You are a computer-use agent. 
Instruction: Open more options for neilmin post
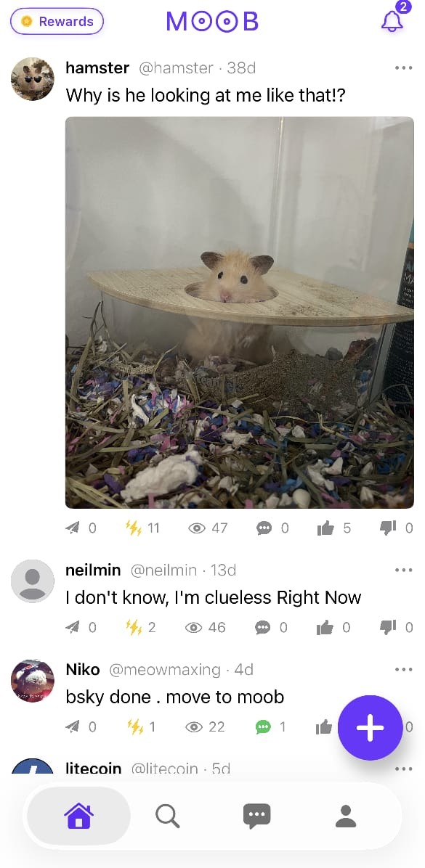[x=403, y=570]
